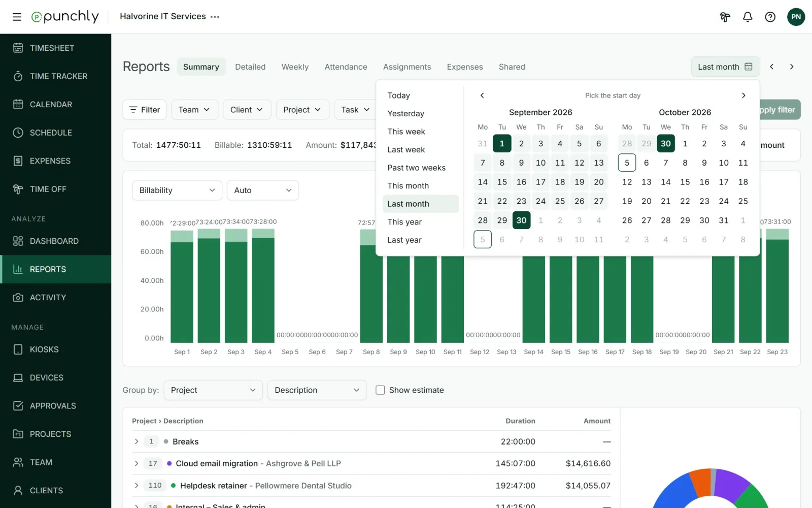Open Projects in the sidebar
Viewport: 812px width, 508px height.
pyautogui.click(x=56, y=434)
